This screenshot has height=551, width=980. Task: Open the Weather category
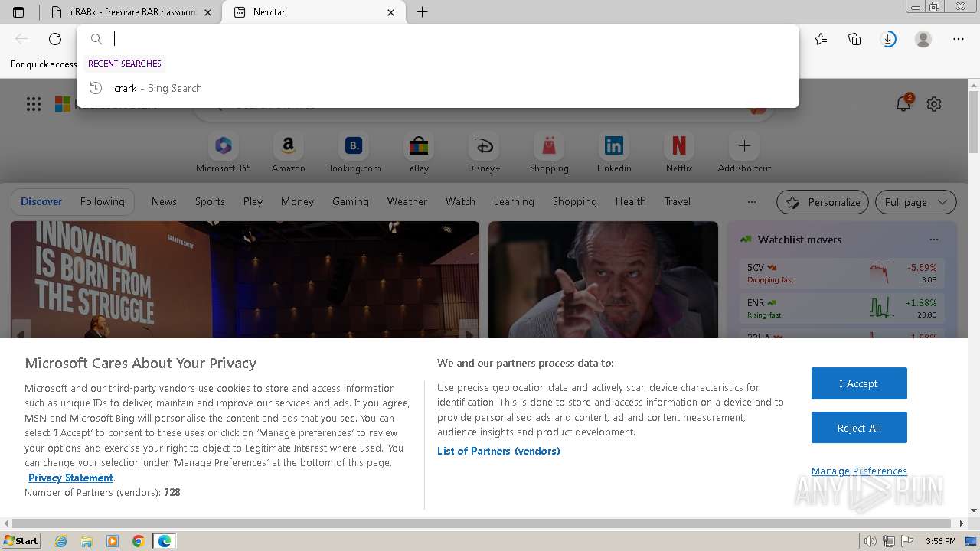407,201
